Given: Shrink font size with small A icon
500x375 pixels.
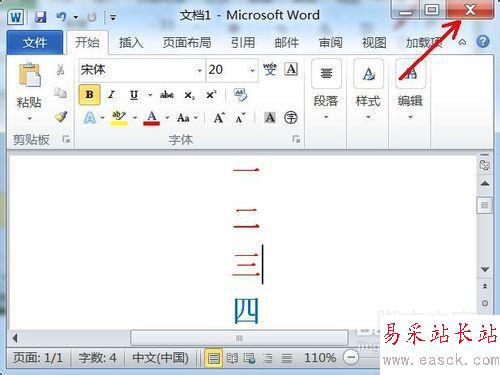Looking at the screenshot, I should pyautogui.click(x=240, y=118).
